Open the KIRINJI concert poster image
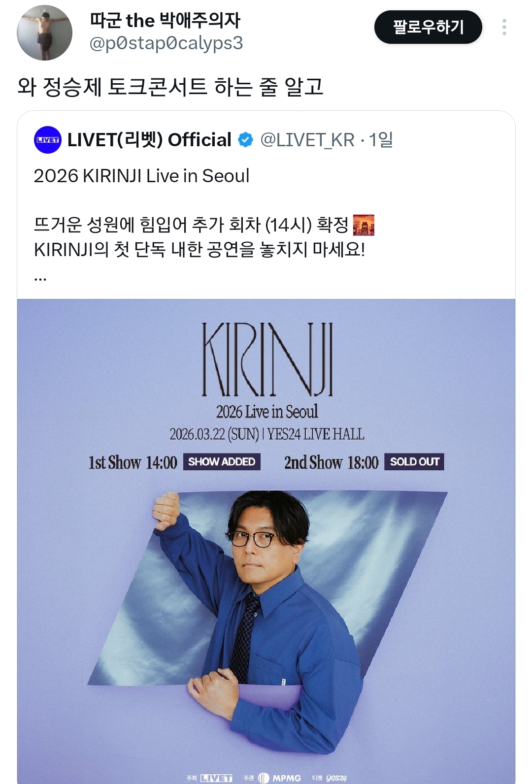The height and width of the screenshot is (784, 532). click(x=266, y=541)
